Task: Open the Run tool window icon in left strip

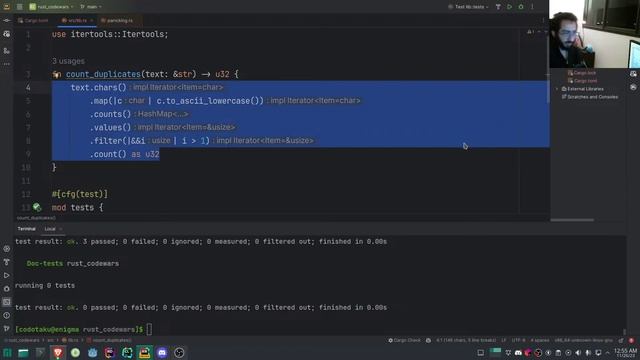Action: click(x=7, y=276)
